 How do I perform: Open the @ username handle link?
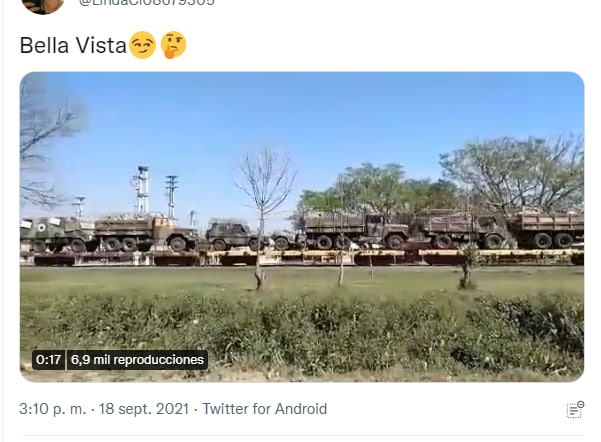coord(146,3)
